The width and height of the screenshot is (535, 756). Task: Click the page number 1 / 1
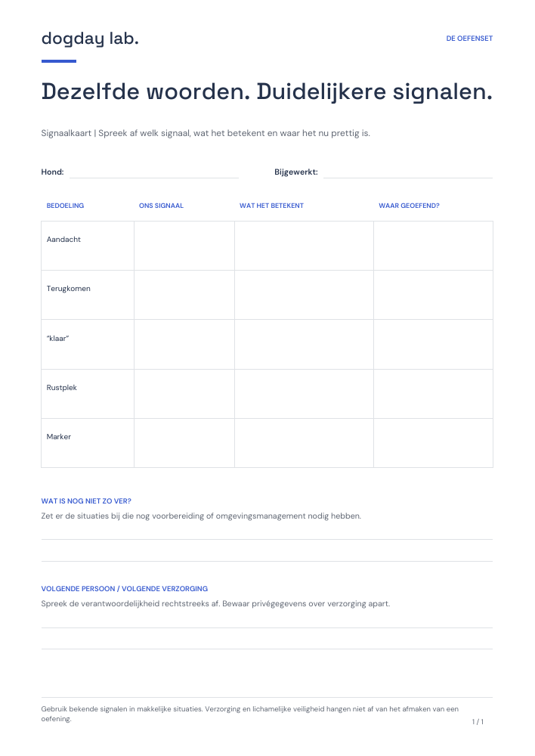[478, 722]
